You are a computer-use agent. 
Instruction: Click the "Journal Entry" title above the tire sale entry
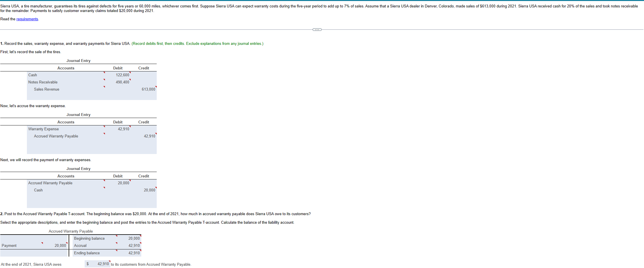[x=78, y=61]
